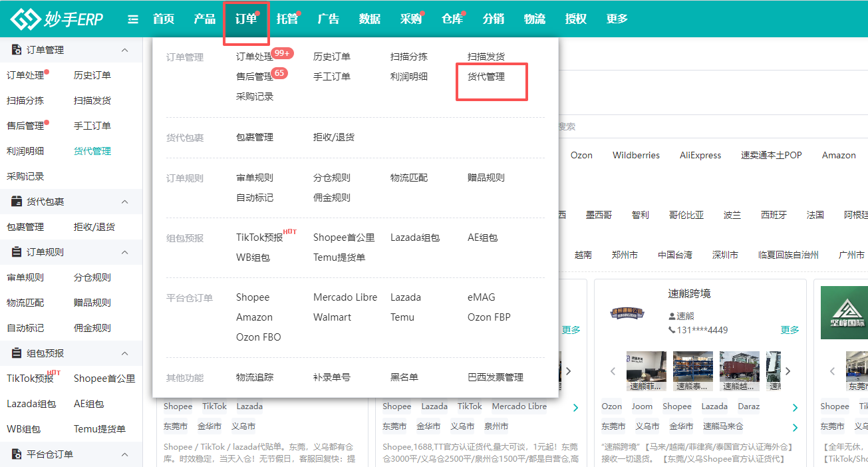Click the 订单管理 section icon in the sidebar

17,50
